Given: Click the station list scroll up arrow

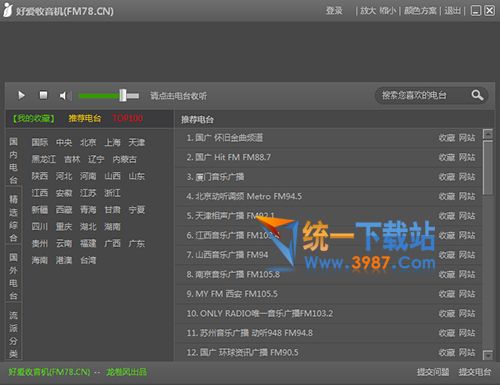Looking at the screenshot, I should [x=488, y=134].
